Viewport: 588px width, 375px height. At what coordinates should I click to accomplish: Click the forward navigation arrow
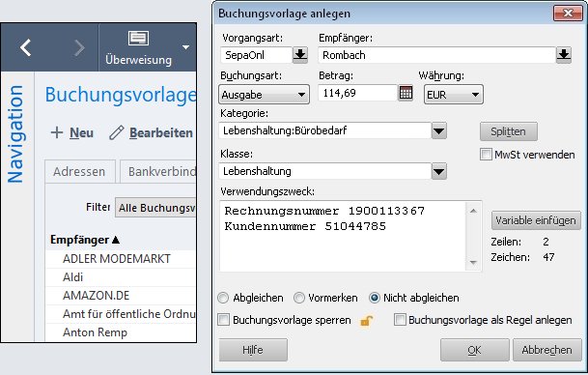click(x=79, y=47)
